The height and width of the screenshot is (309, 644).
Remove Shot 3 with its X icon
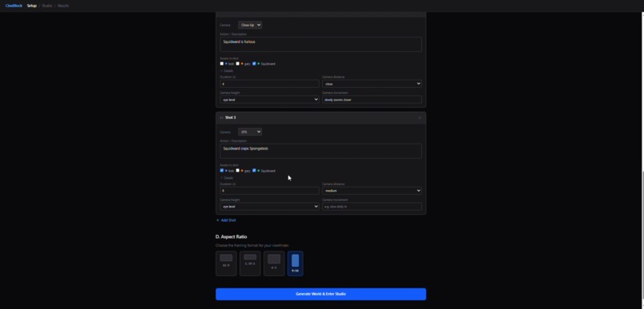(x=419, y=118)
